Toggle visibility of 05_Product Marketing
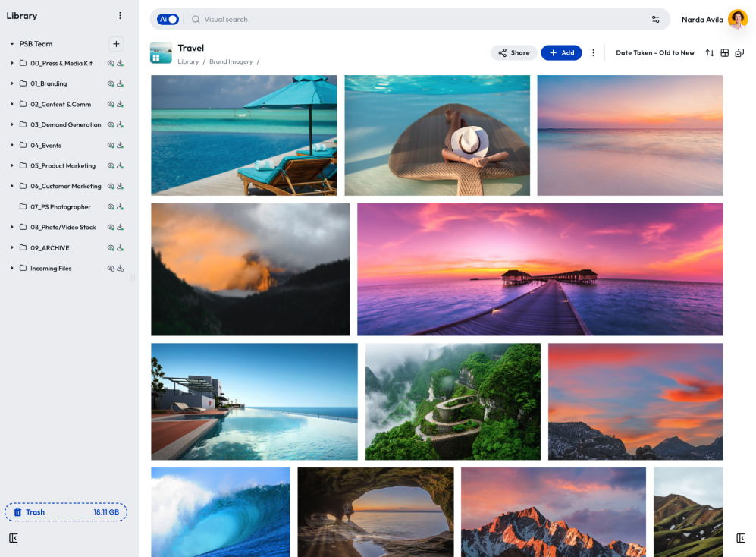This screenshot has height=557, width=756. (x=111, y=165)
